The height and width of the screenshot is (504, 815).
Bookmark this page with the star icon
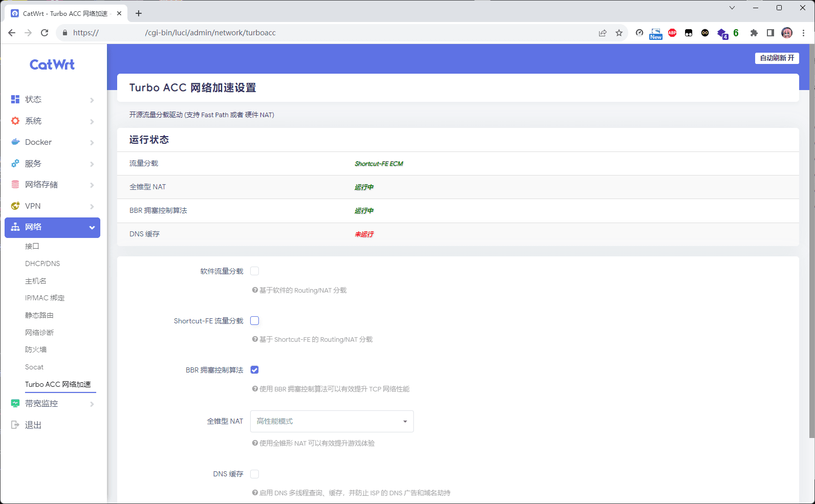619,33
